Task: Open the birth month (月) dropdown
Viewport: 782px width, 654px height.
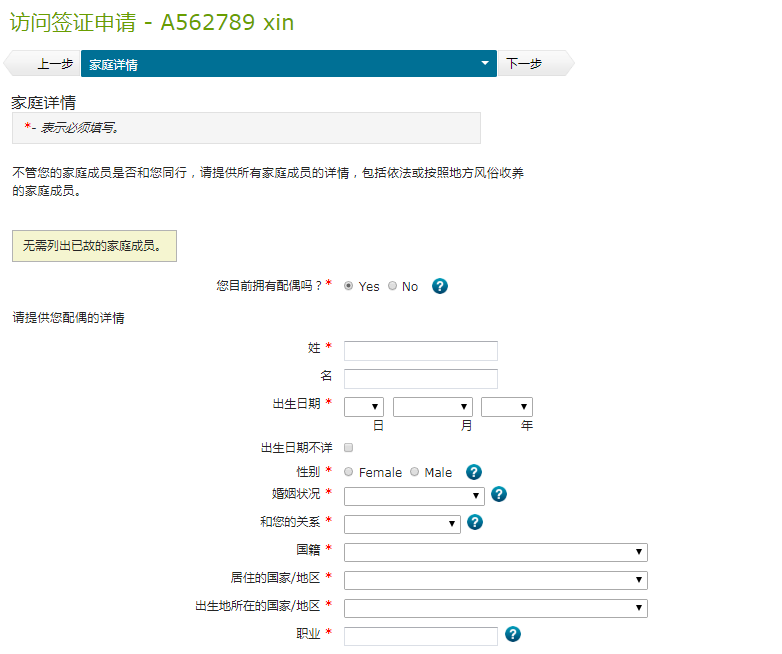Action: [432, 407]
